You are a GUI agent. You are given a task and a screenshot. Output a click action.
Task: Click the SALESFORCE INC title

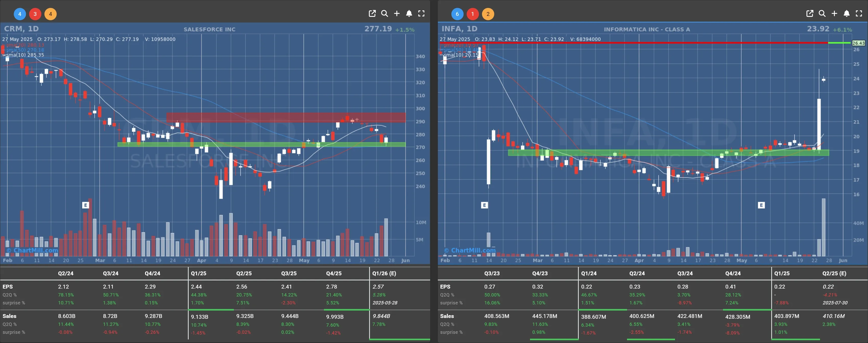[x=210, y=29]
